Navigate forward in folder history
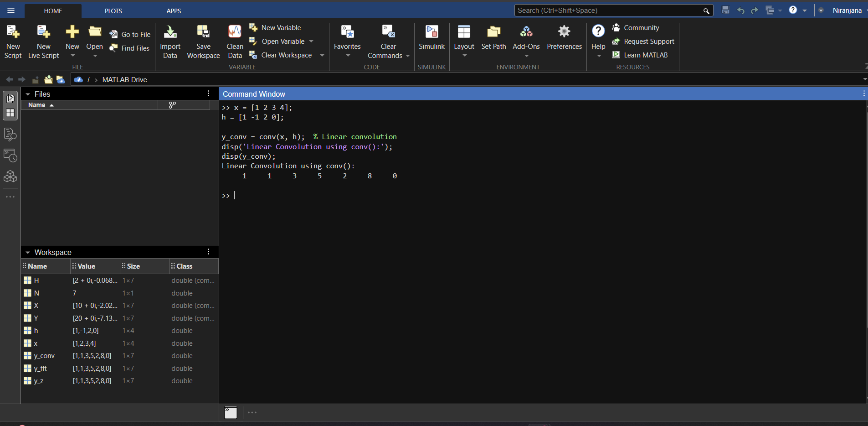 (22, 79)
